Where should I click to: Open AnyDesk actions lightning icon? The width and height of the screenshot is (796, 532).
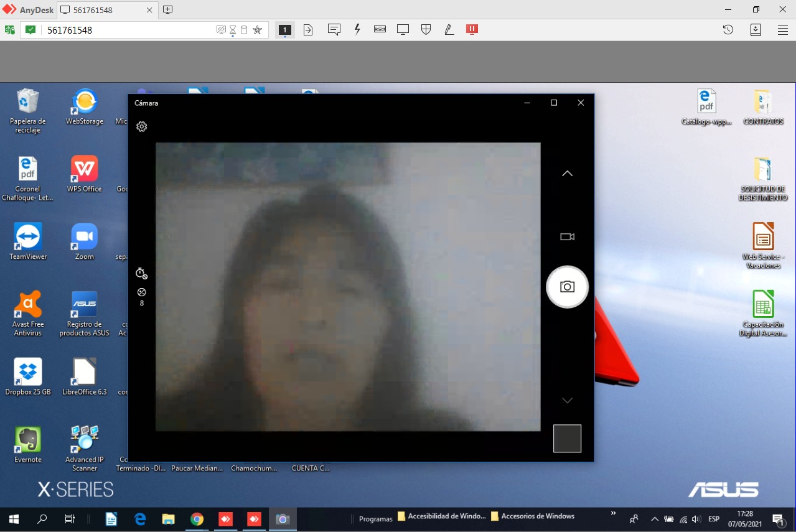[357, 30]
